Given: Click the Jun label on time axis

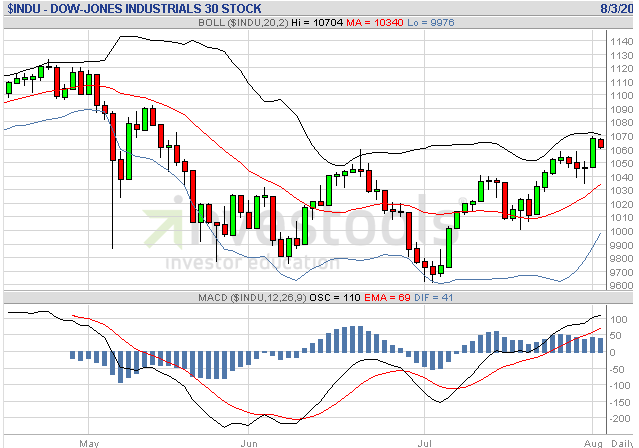Looking at the screenshot, I should tap(249, 443).
